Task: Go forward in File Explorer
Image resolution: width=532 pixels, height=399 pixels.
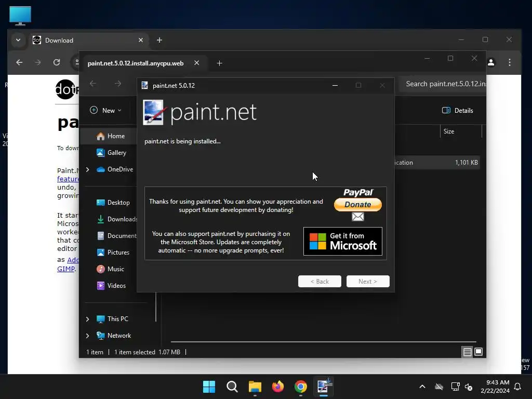Action: [118, 84]
